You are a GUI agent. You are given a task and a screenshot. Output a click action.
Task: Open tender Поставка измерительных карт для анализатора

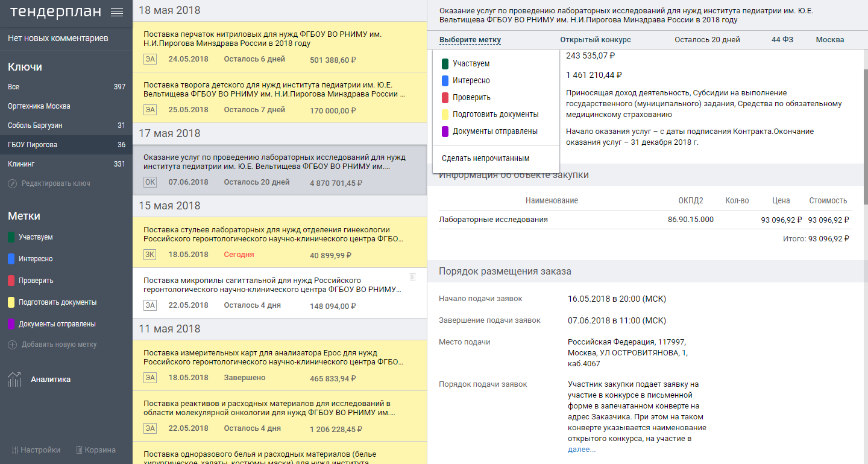click(x=280, y=366)
